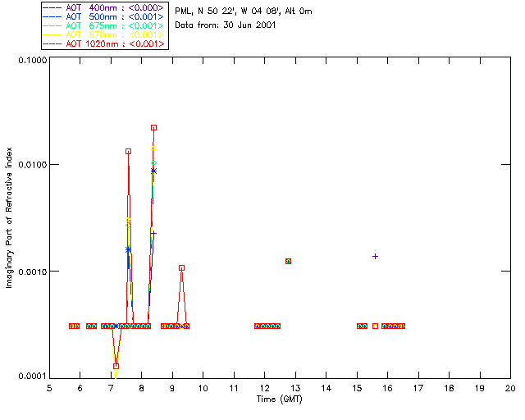Click the 'Time (GMT)' axis label
Screen dimensions: 525x420
pos(280,399)
